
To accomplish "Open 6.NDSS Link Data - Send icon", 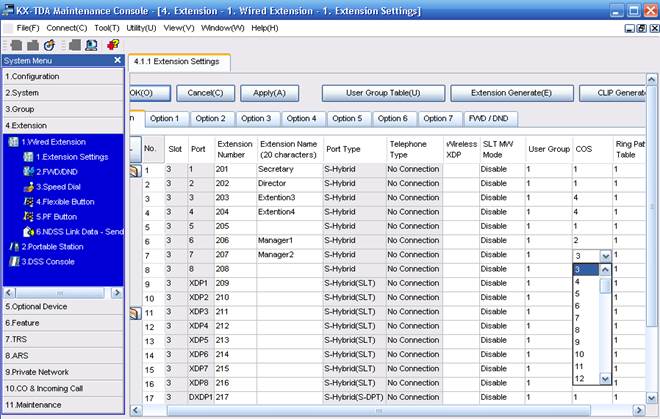I will pyautogui.click(x=28, y=232).
